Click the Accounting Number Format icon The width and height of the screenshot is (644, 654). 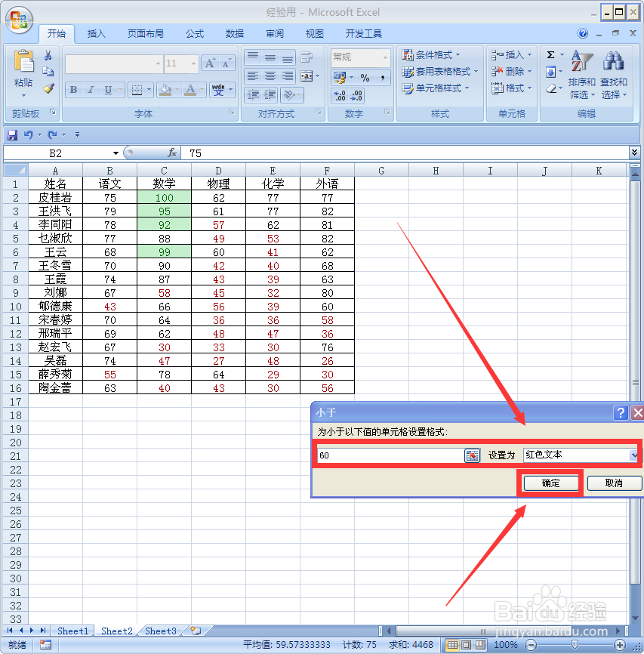click(x=340, y=77)
